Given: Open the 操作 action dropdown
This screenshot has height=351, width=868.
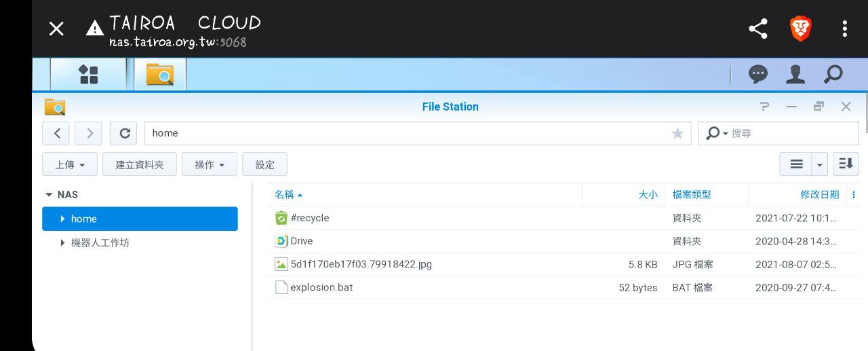Looking at the screenshot, I should (209, 164).
